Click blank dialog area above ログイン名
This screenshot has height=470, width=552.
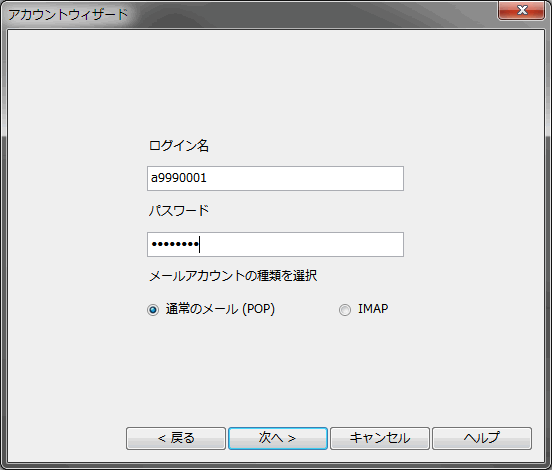tap(275, 84)
